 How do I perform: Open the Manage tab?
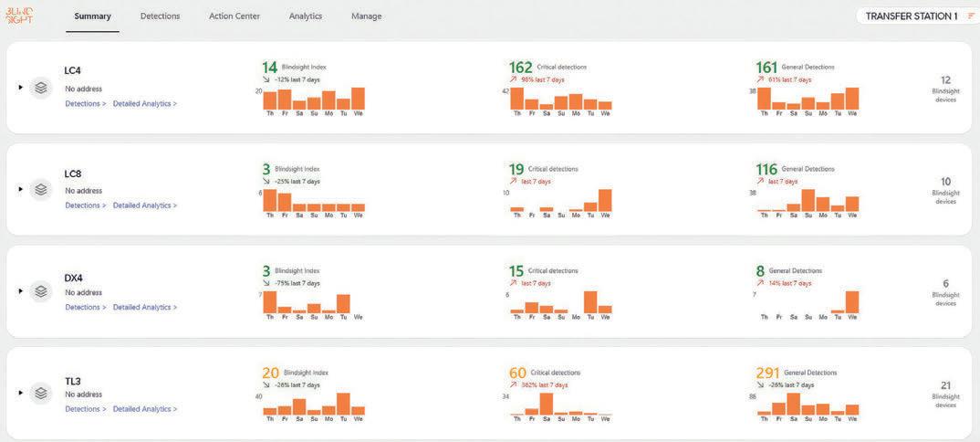coord(366,16)
